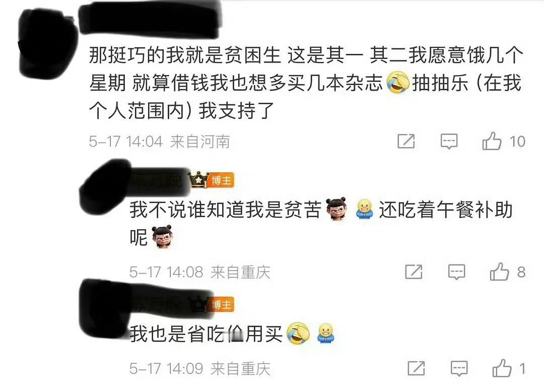The width and height of the screenshot is (544, 392).
Task: Click timestamp 5-17 14:08 来自重庆
Action: [200, 272]
